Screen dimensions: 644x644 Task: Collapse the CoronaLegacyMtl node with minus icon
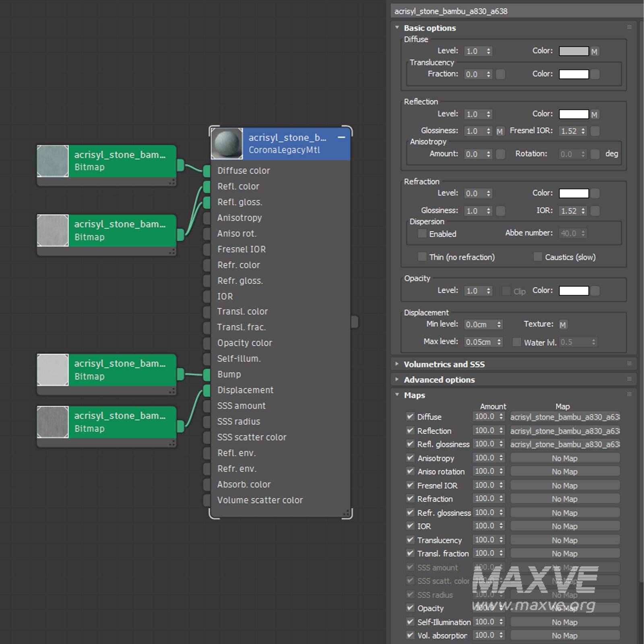tap(341, 137)
